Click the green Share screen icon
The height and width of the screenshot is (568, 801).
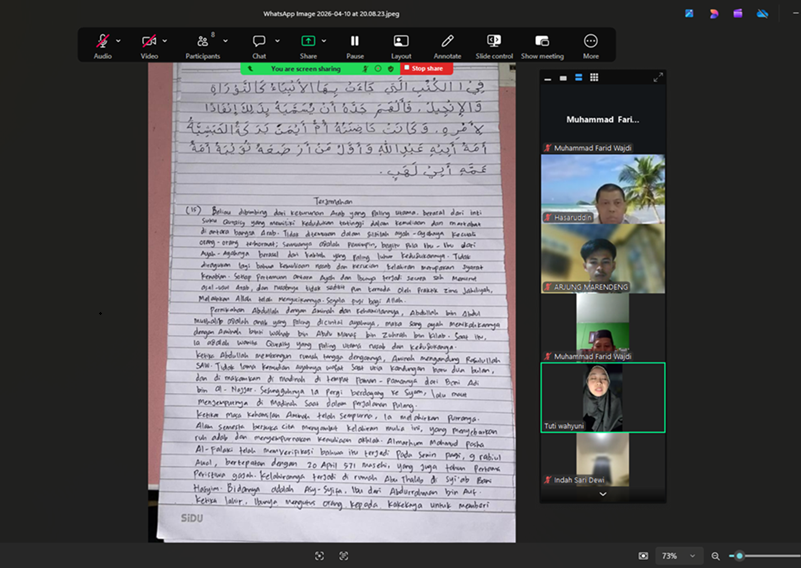click(x=308, y=41)
